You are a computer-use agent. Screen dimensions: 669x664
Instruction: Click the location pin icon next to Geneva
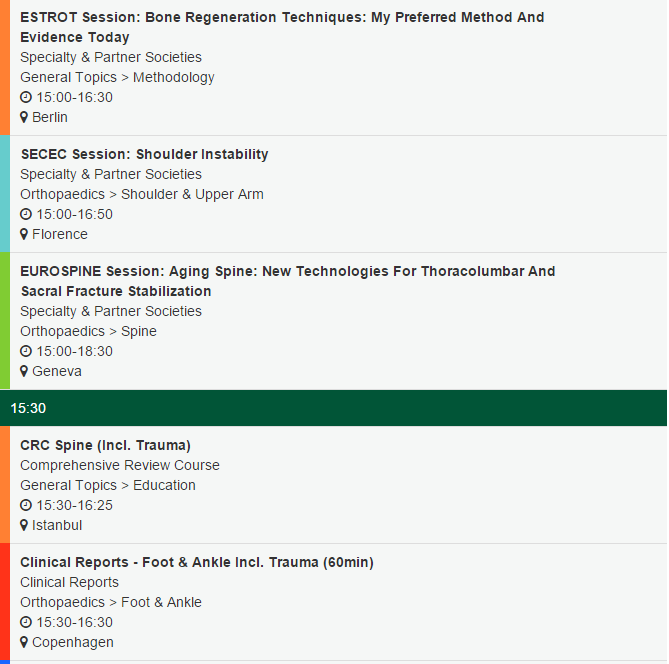tap(24, 372)
